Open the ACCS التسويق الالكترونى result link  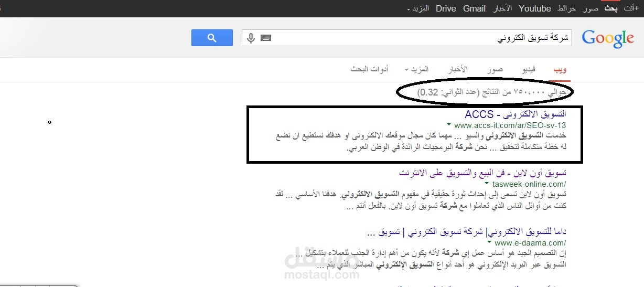coord(516,114)
